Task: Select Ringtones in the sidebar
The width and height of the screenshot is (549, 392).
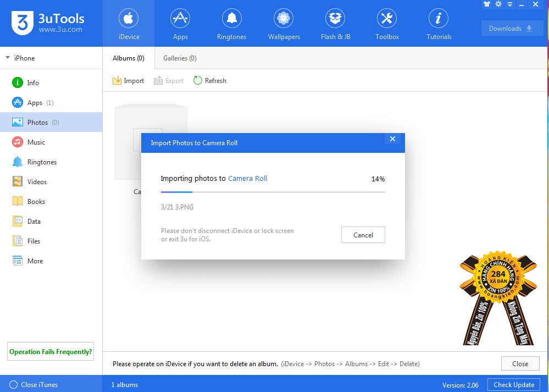Action: click(x=51, y=162)
